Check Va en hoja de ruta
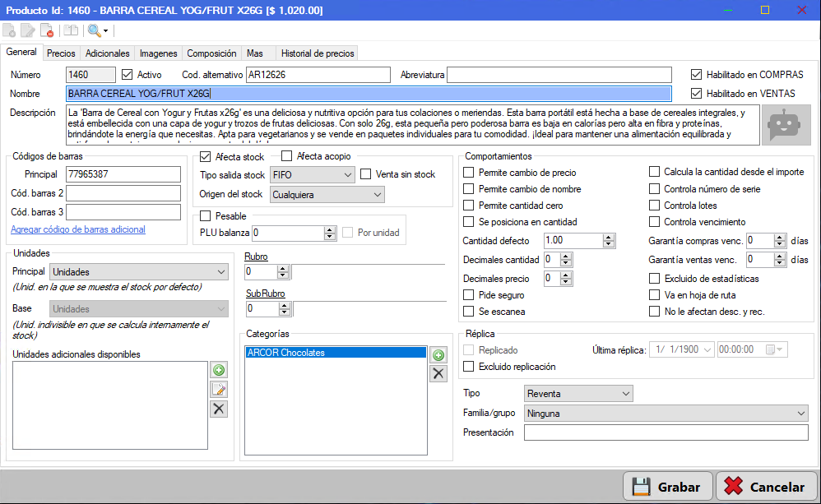The height and width of the screenshot is (504, 821). point(654,294)
